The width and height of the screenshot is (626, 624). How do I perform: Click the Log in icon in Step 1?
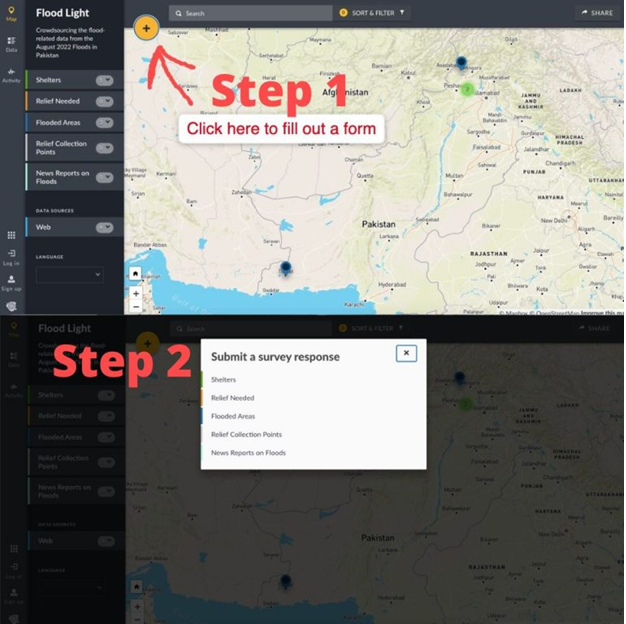point(11,258)
